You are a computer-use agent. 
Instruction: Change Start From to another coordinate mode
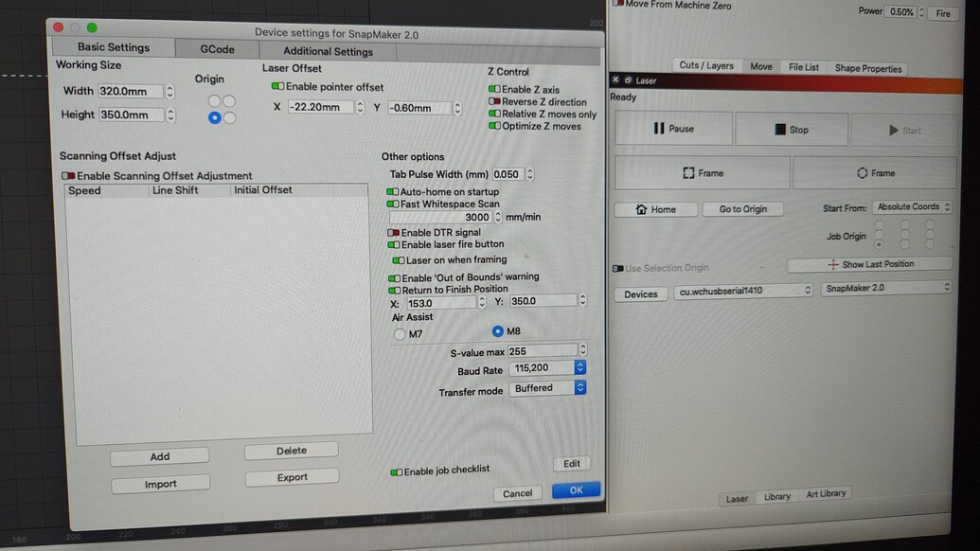pos(912,206)
